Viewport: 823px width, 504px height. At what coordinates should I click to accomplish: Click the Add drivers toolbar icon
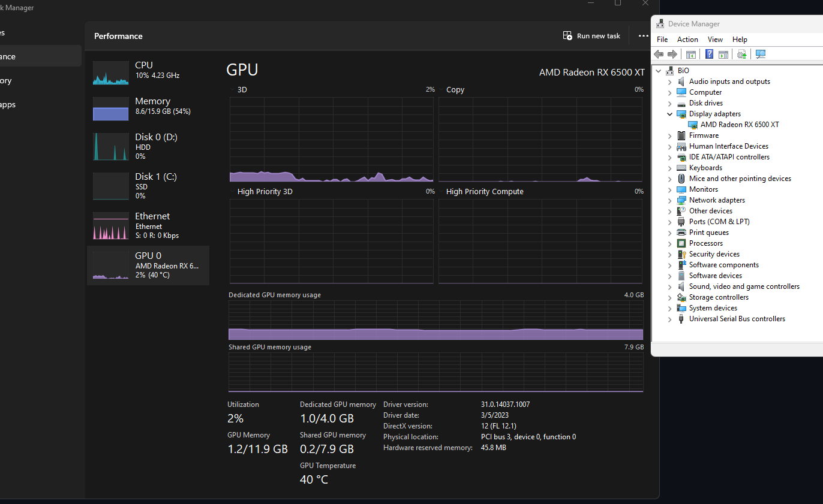click(x=742, y=54)
